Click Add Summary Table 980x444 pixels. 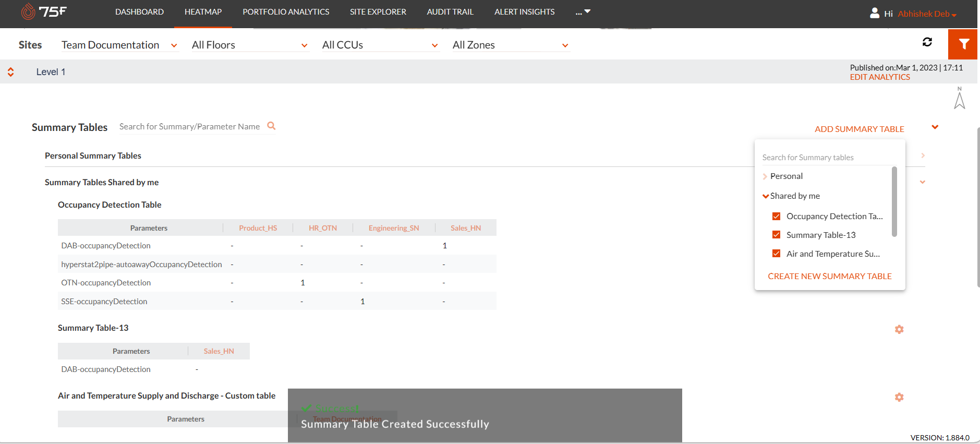(860, 129)
